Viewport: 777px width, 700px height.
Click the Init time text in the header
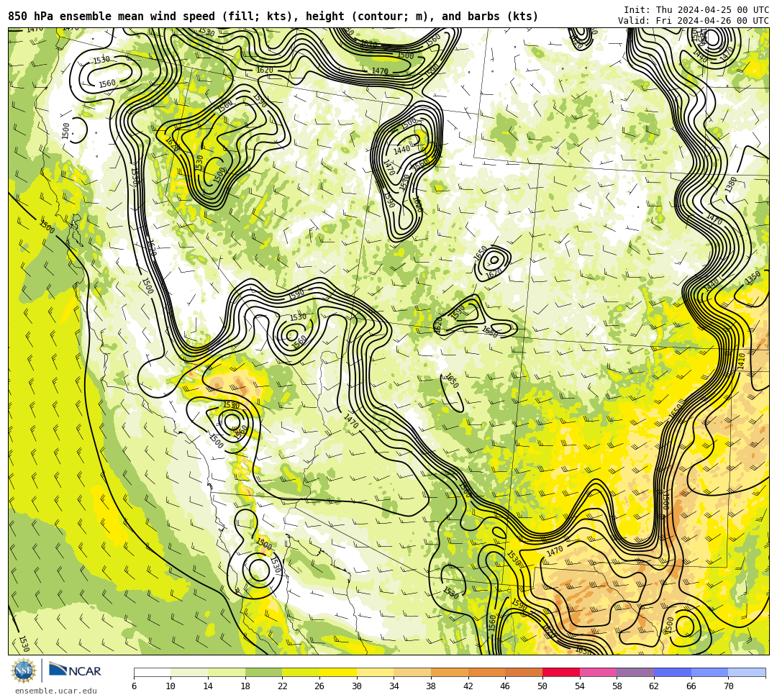click(696, 10)
